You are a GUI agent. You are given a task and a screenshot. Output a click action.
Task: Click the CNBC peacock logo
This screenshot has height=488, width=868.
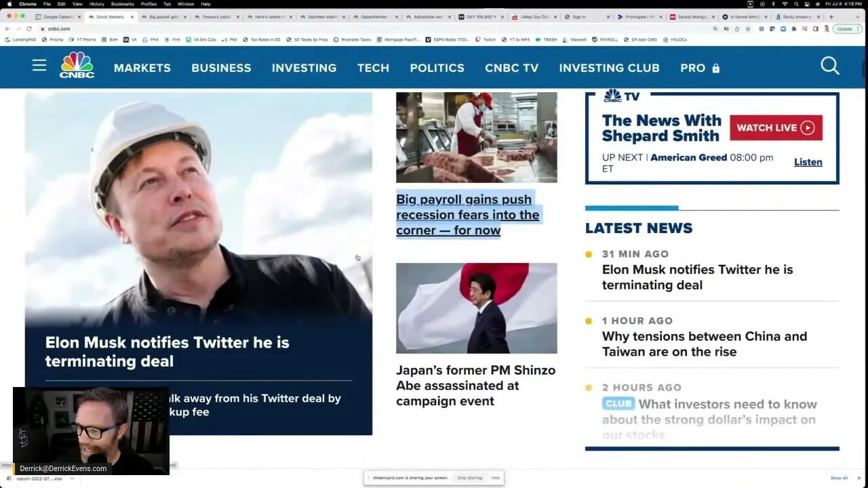pyautogui.click(x=77, y=65)
